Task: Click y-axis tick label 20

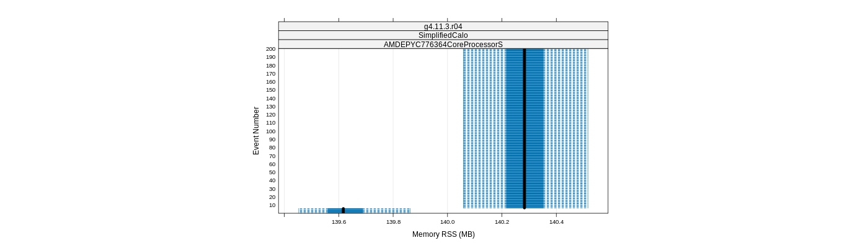Action: pyautogui.click(x=272, y=197)
